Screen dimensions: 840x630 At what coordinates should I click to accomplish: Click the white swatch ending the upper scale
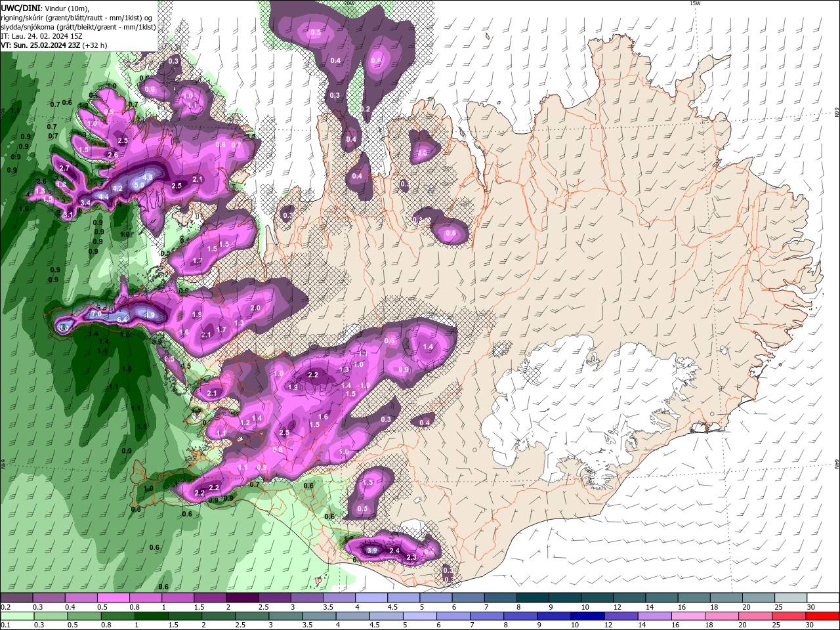pyautogui.click(x=823, y=598)
